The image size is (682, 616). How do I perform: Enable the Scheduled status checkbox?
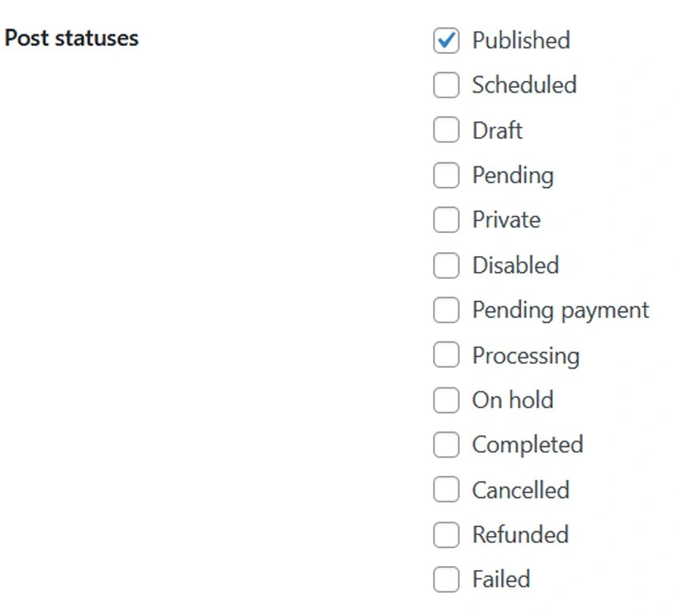point(446,86)
